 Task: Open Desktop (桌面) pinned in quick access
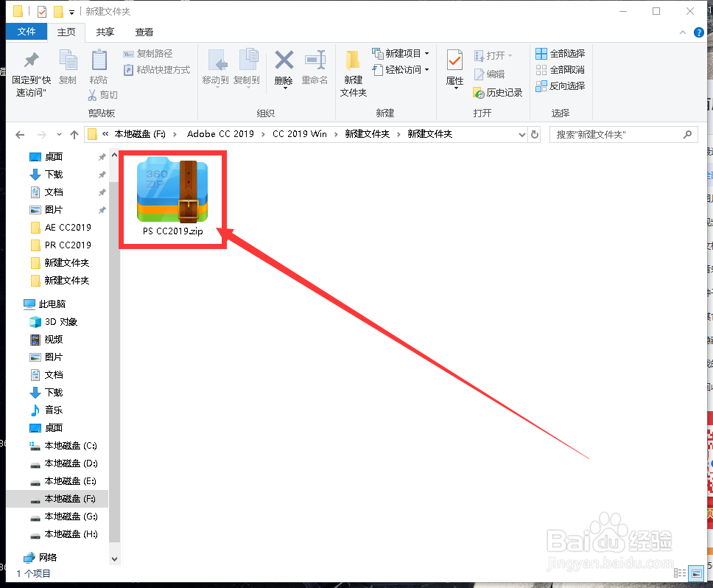pos(54,157)
